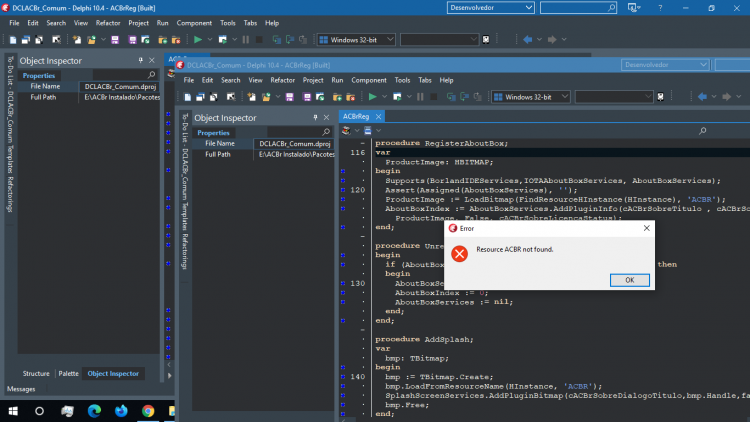Toggle a breakpoint in the gutter at line 130
Screen dimensions: 750x422
click(x=343, y=283)
